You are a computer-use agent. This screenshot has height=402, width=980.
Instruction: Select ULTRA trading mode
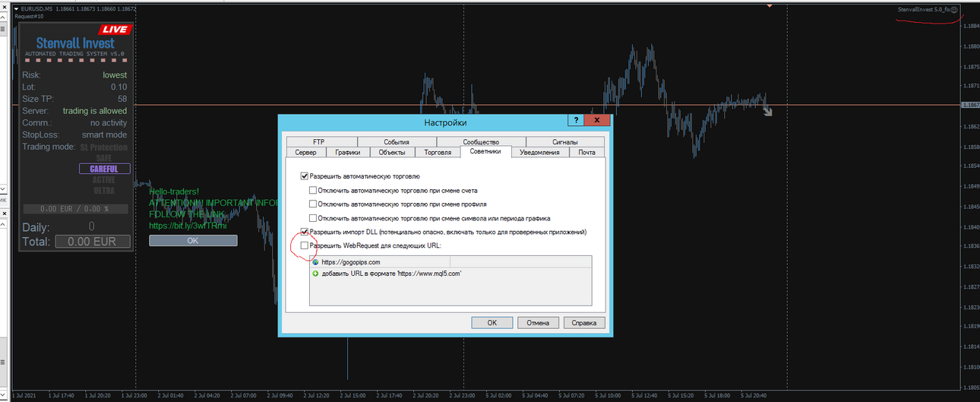(104, 191)
